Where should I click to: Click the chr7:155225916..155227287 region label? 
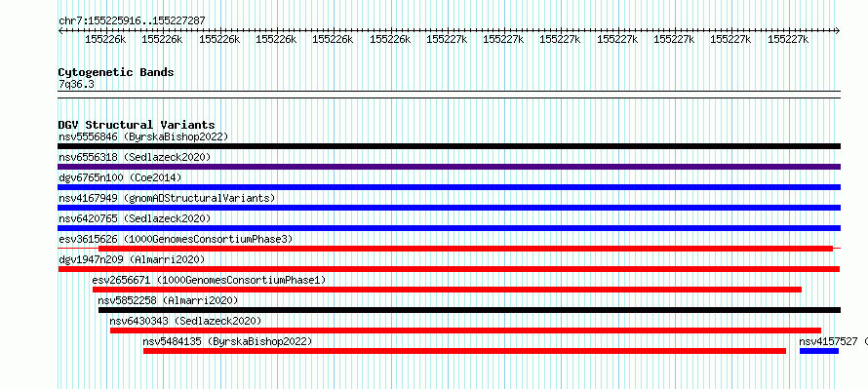(x=132, y=21)
